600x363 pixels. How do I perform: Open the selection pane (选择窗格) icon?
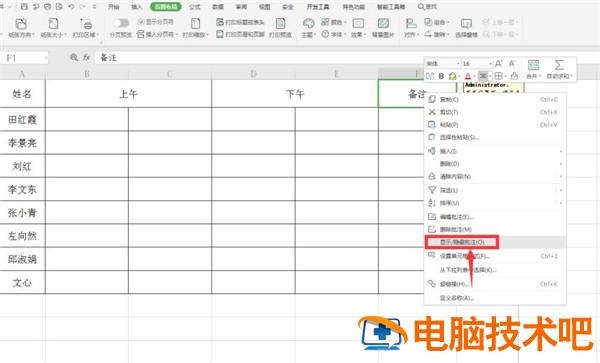pos(466,24)
